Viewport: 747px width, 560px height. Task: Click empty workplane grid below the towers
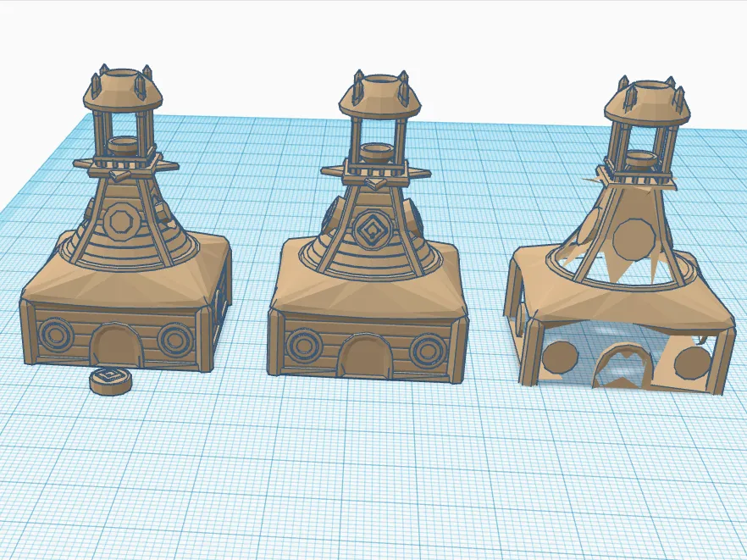(373, 474)
